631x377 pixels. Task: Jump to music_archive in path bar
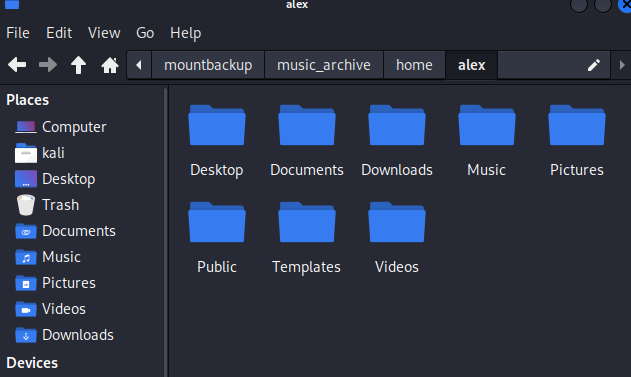point(324,65)
